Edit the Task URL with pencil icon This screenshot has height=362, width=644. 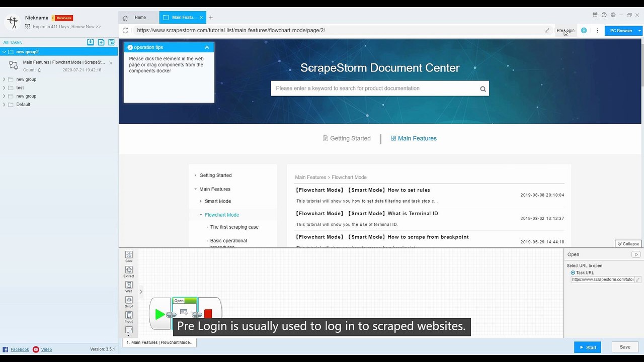tap(637, 280)
